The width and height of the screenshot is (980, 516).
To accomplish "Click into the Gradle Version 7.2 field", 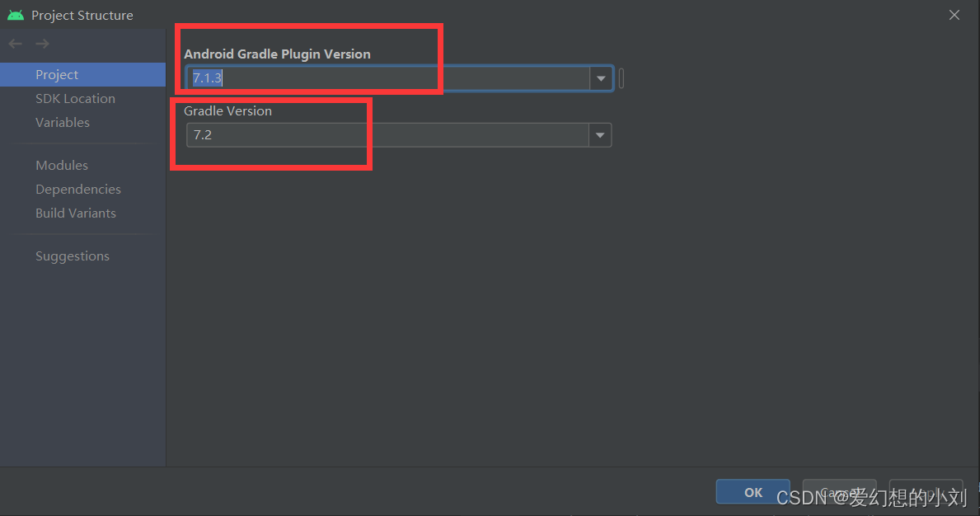I will [x=387, y=135].
